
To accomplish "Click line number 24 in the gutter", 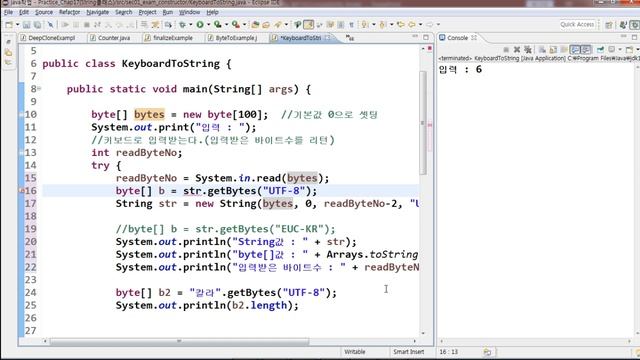I will [30, 292].
